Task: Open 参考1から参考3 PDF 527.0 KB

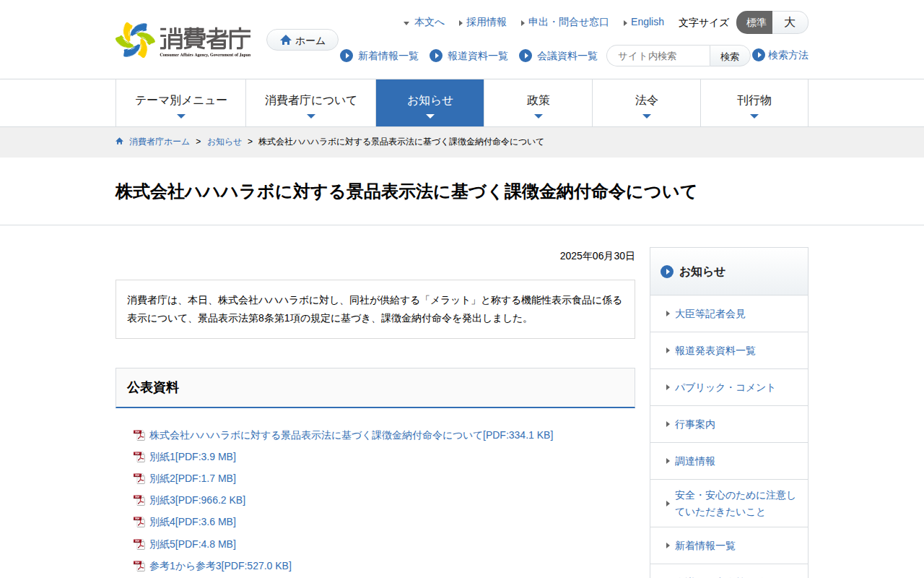Action: pos(221,566)
